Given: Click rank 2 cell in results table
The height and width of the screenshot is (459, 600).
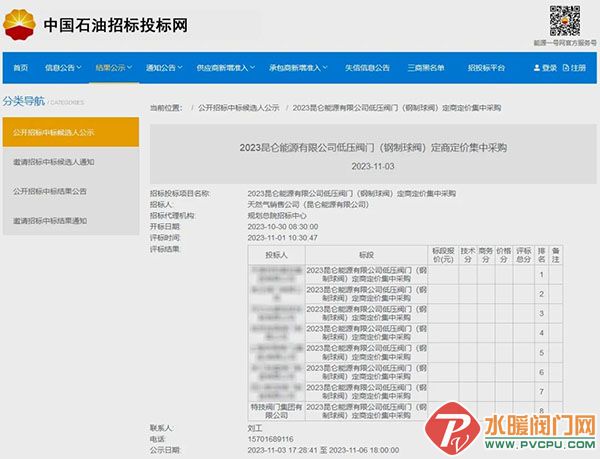Looking at the screenshot, I should click(541, 294).
